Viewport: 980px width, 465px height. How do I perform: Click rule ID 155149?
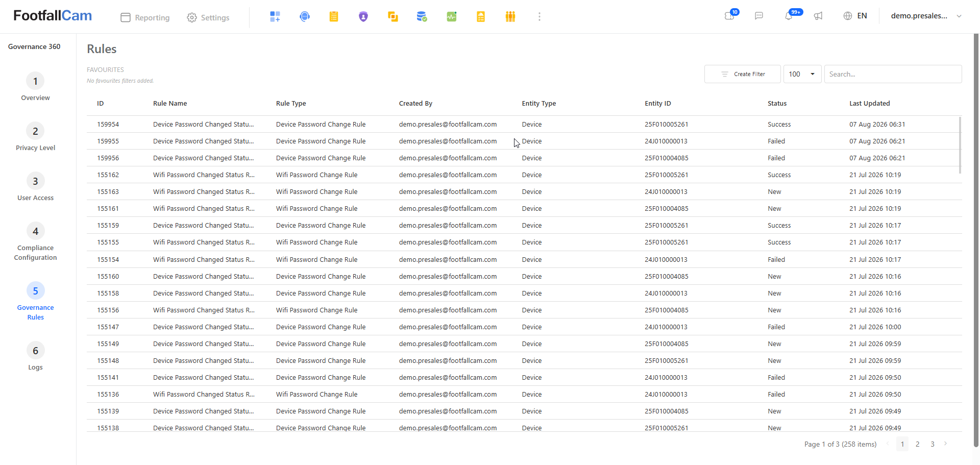108,344
